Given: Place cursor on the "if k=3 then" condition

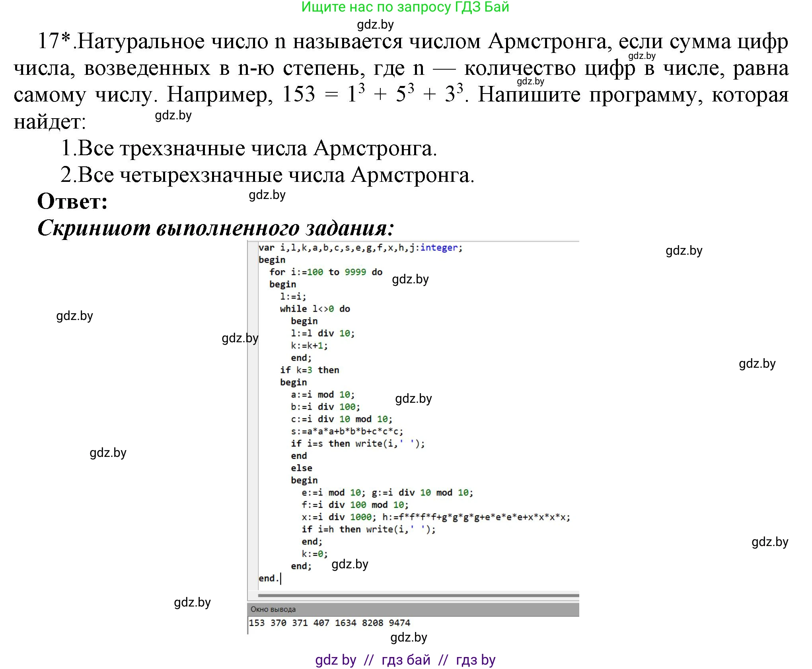Looking at the screenshot, I should tap(310, 370).
